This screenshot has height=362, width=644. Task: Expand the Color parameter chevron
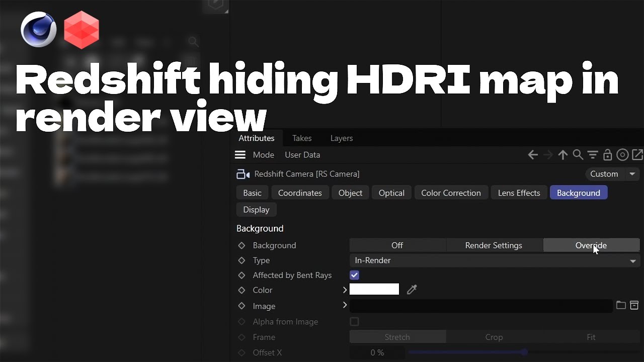click(345, 290)
